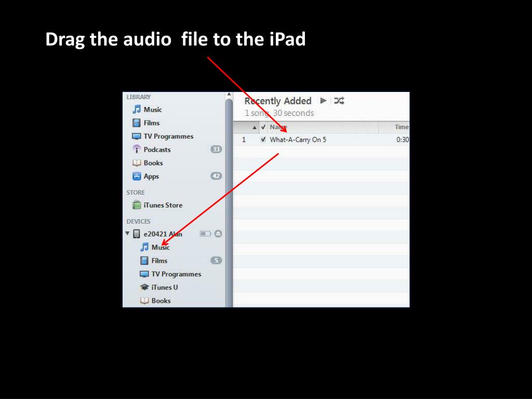Click the Apps count badge 42
Screen dimensions: 532x399
(216, 176)
